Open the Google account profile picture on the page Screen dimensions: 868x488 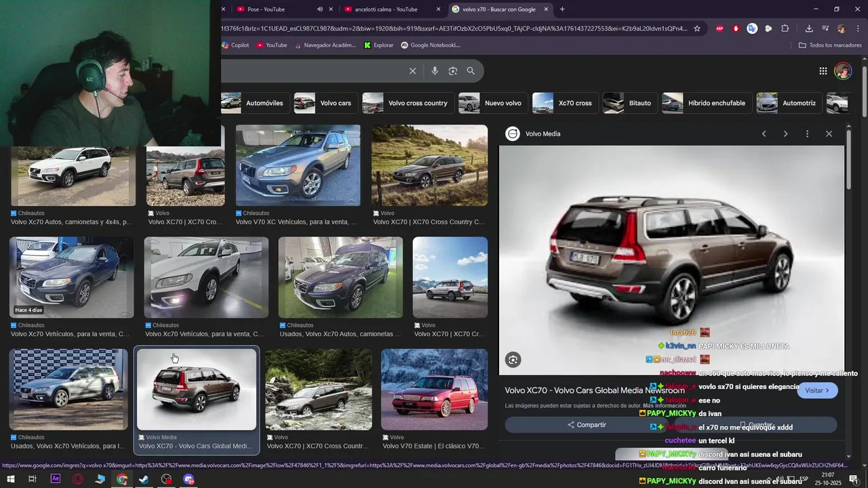(x=843, y=70)
